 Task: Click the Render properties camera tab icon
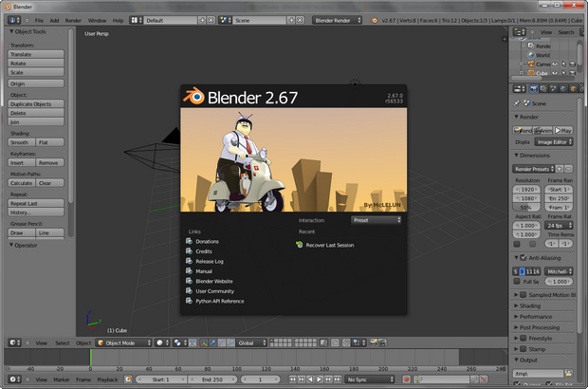click(533, 89)
